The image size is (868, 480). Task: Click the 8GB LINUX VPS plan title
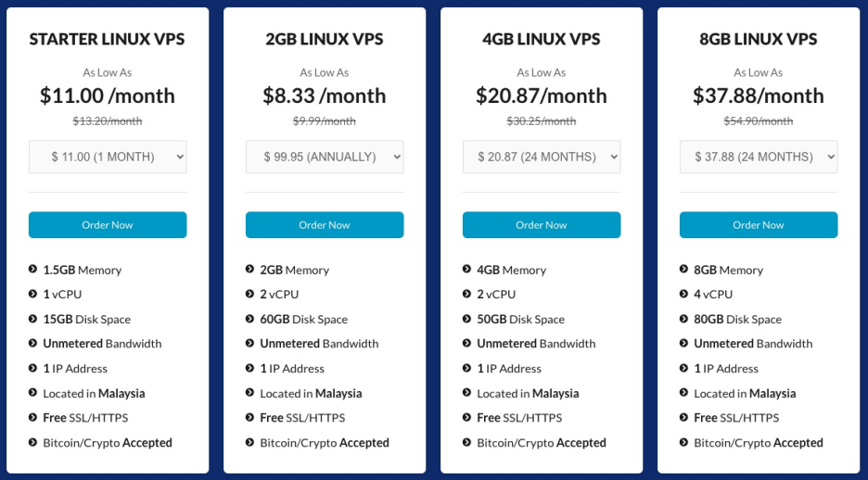(x=759, y=39)
